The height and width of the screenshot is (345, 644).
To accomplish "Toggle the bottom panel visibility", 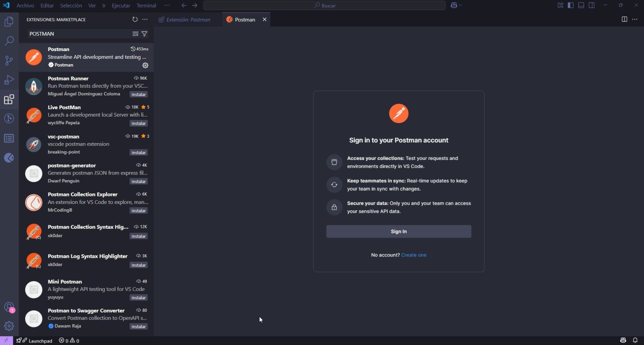I will click(581, 5).
